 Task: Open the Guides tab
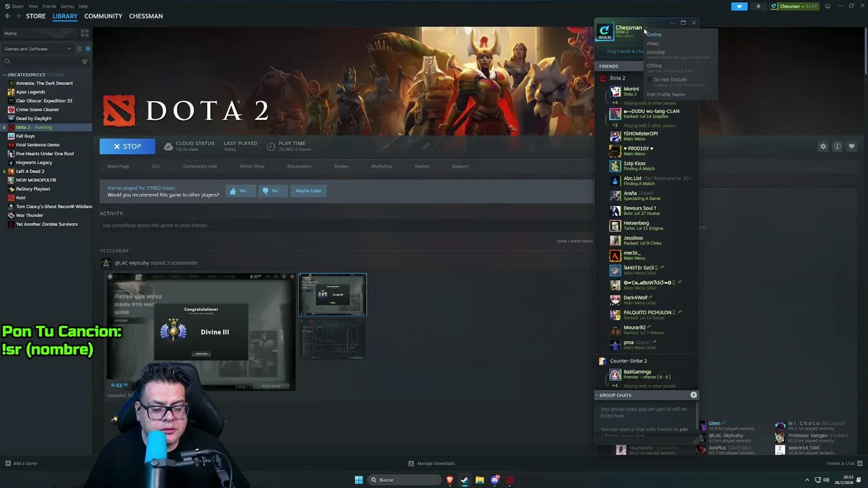[x=341, y=166]
